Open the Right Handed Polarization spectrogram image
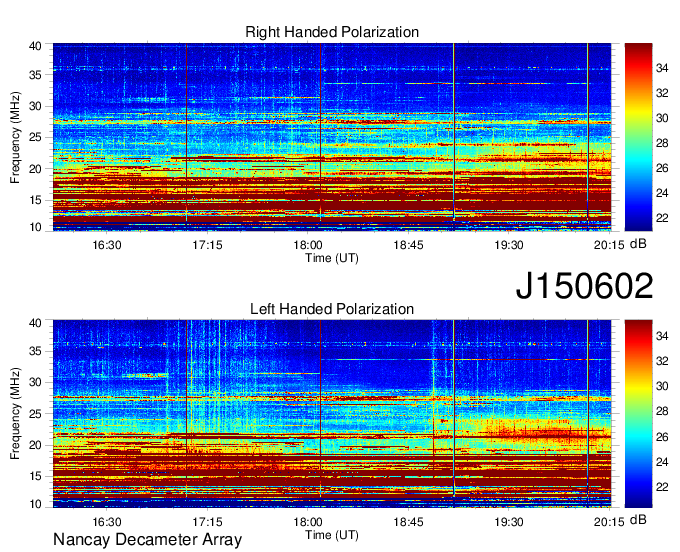The width and height of the screenshot is (680, 552). [332, 137]
